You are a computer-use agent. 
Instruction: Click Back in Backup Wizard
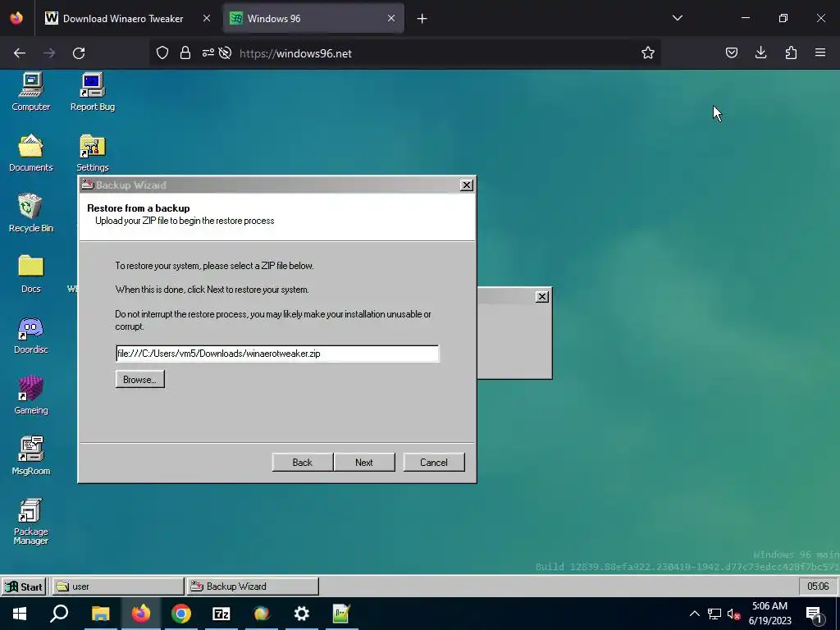pyautogui.click(x=302, y=463)
